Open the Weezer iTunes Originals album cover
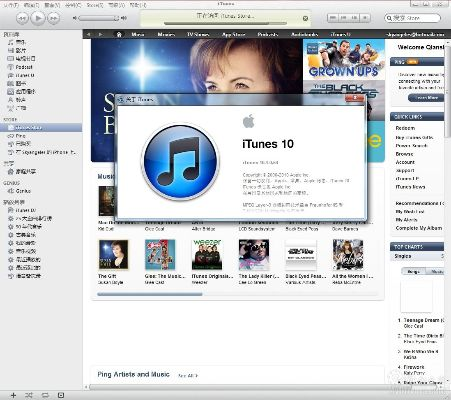The width and height of the screenshot is (451, 400). click(x=207, y=254)
